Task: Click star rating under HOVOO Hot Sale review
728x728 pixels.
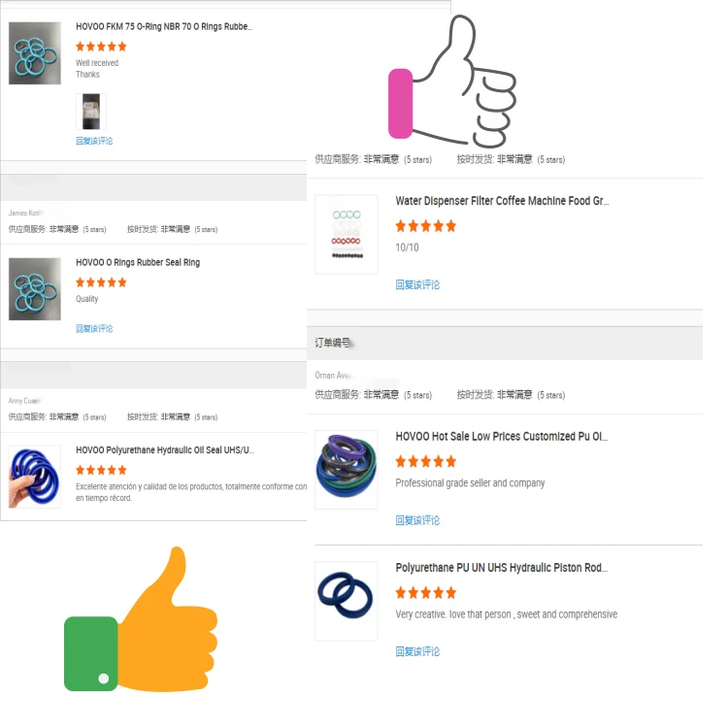Action: click(x=425, y=462)
